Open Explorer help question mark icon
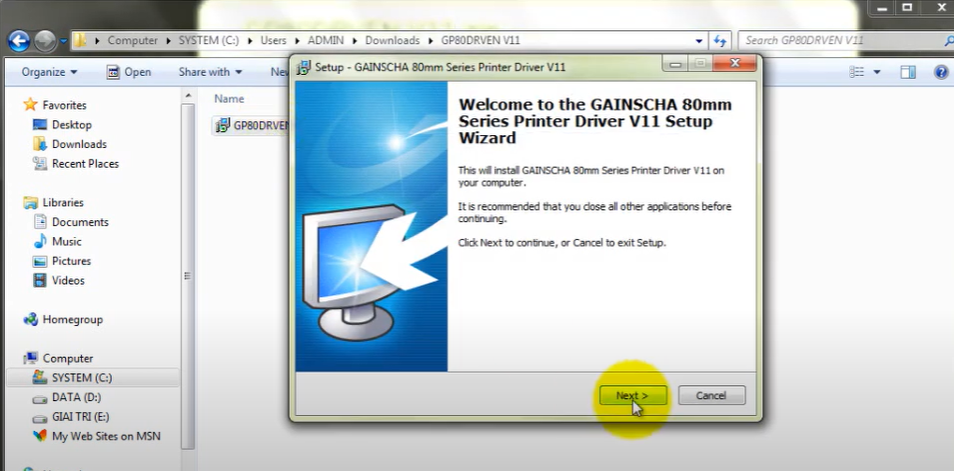954x471 pixels. (941, 72)
